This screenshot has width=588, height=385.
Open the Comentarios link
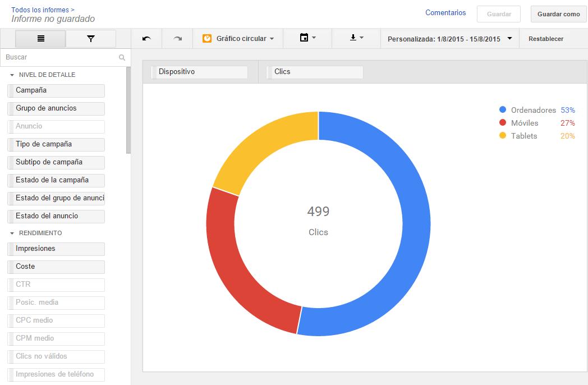coord(445,13)
